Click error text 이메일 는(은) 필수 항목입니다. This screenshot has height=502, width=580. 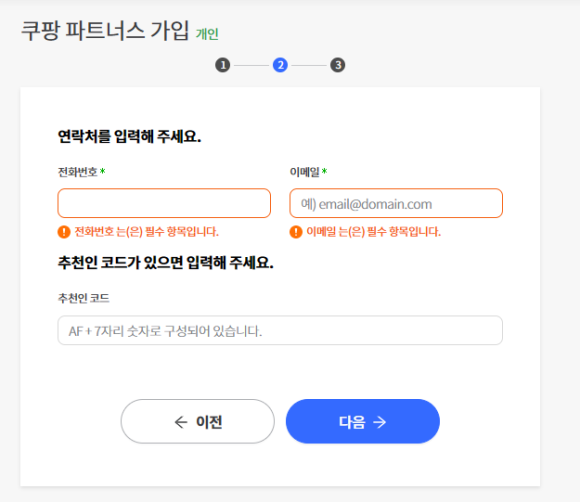point(374,232)
